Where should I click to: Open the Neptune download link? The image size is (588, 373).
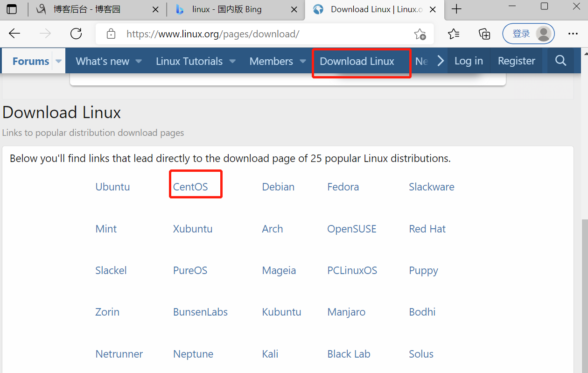[x=193, y=354]
